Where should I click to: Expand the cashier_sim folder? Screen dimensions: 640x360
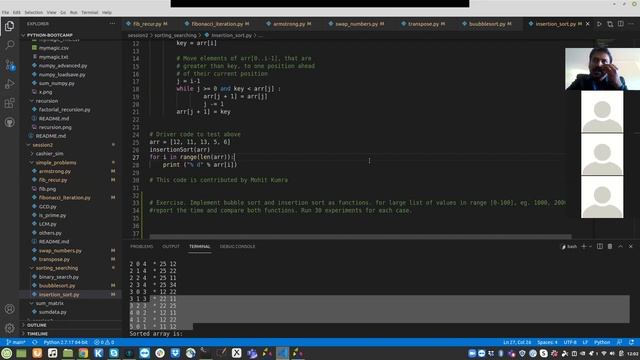49,154
